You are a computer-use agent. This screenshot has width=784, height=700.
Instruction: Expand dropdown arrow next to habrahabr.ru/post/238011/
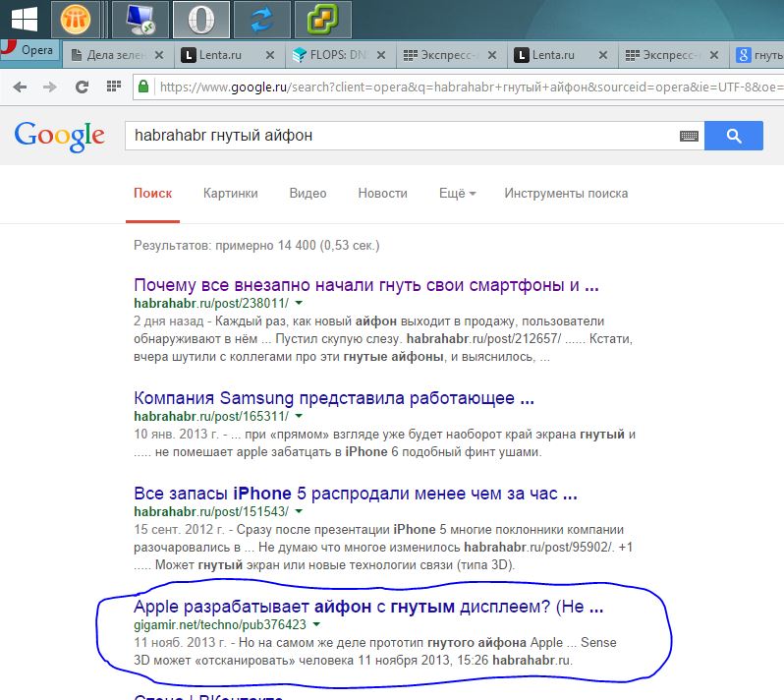[299, 303]
